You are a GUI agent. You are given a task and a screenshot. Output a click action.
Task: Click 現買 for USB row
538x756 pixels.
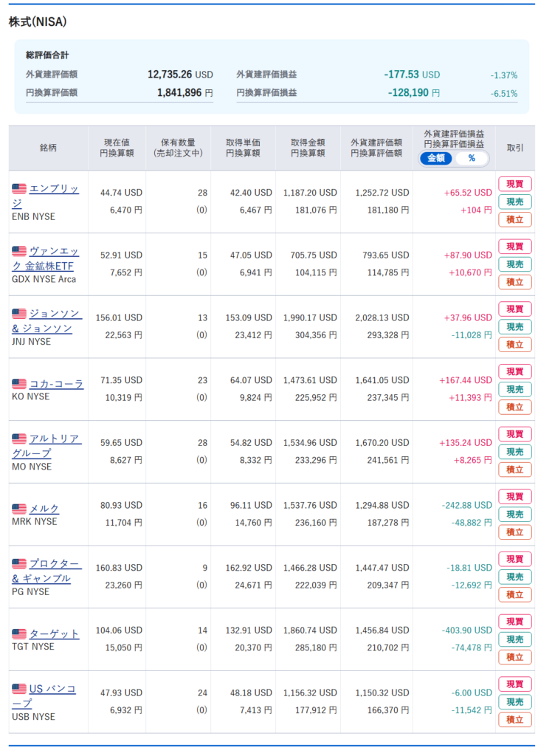(515, 684)
